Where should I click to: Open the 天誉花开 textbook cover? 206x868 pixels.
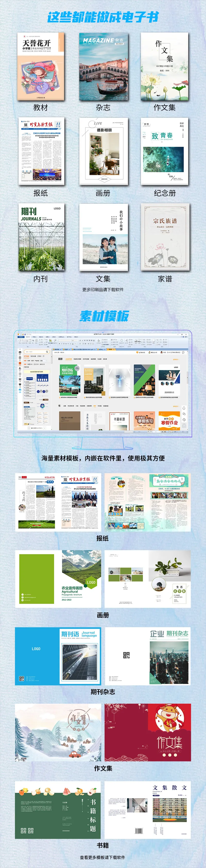pyautogui.click(x=41, y=66)
